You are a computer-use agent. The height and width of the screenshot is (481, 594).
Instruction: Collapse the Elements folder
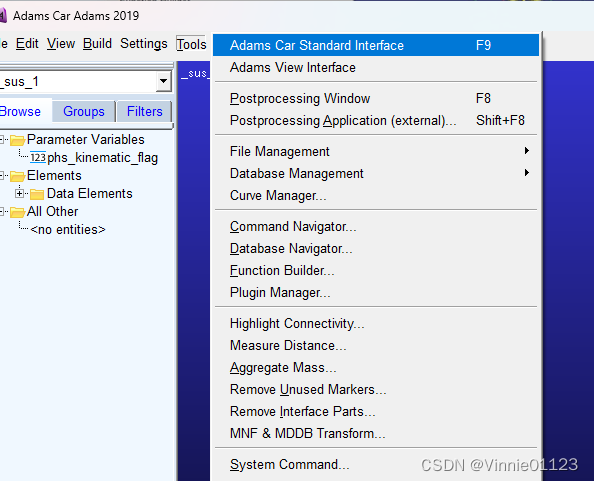coord(2,176)
